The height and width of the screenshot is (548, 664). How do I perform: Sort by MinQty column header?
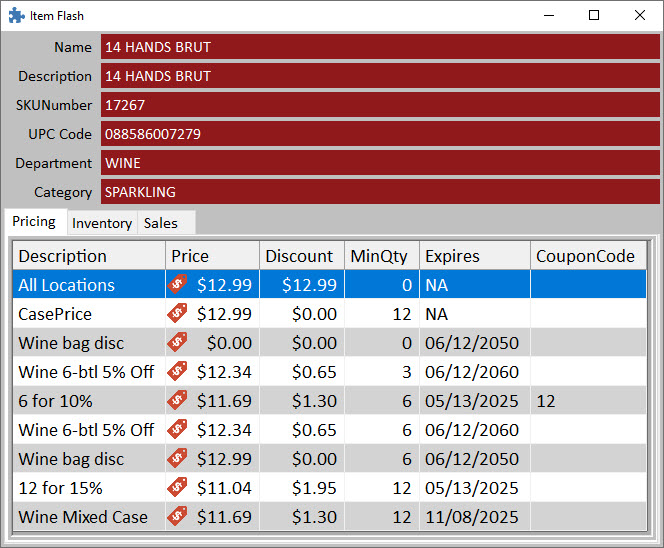point(382,256)
